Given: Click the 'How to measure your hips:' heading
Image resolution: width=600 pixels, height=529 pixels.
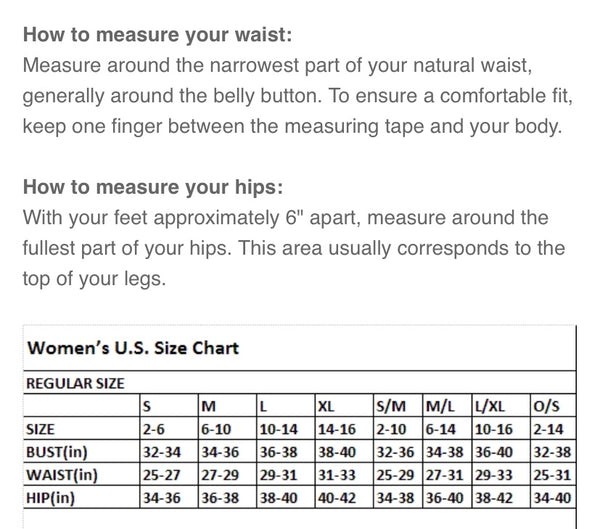Looking at the screenshot, I should 153,187.
